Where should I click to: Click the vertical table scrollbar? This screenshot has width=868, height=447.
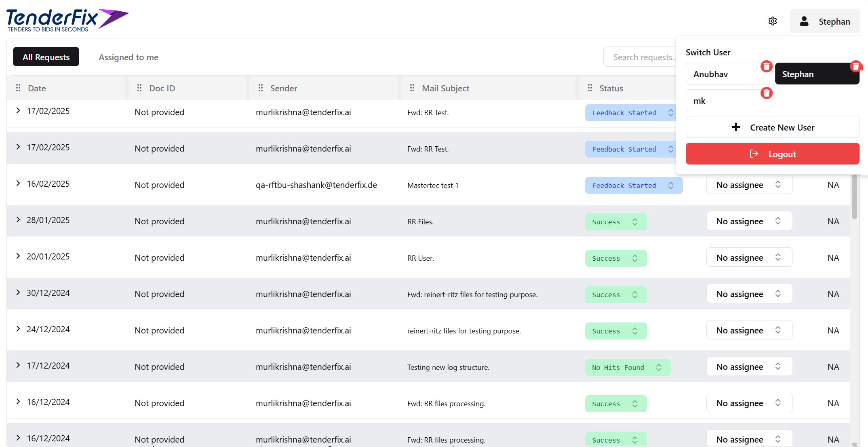pos(854,197)
